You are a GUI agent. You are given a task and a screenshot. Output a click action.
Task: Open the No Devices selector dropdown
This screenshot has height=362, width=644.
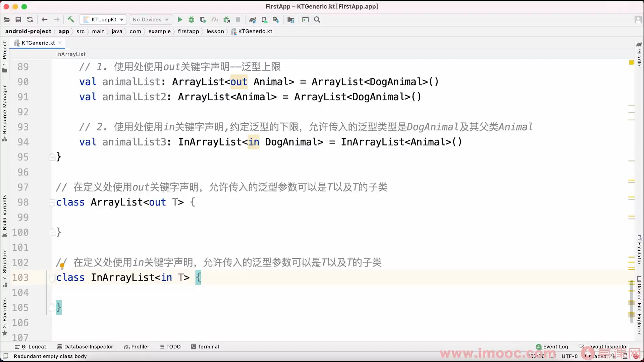pos(151,20)
